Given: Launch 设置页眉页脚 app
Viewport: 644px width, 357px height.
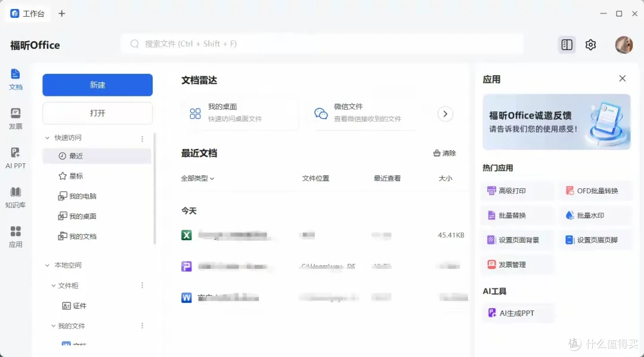Looking at the screenshot, I should (596, 240).
